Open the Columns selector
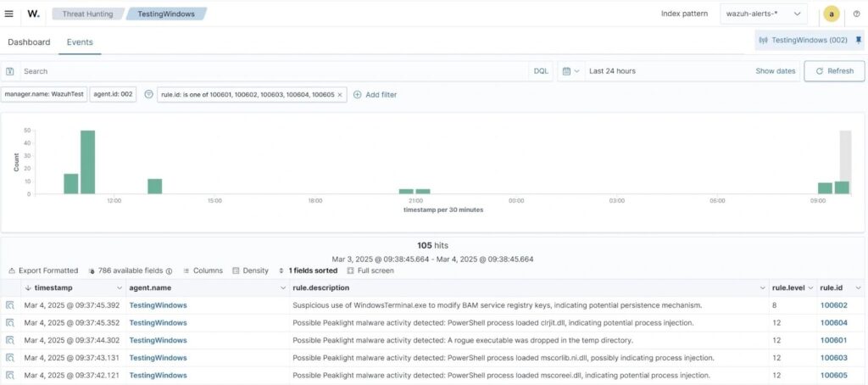The width and height of the screenshot is (868, 385). tap(203, 271)
